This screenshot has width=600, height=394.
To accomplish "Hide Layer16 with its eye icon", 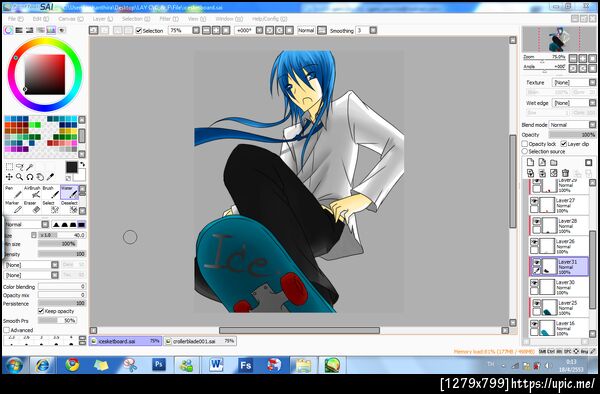I will coord(534,324).
